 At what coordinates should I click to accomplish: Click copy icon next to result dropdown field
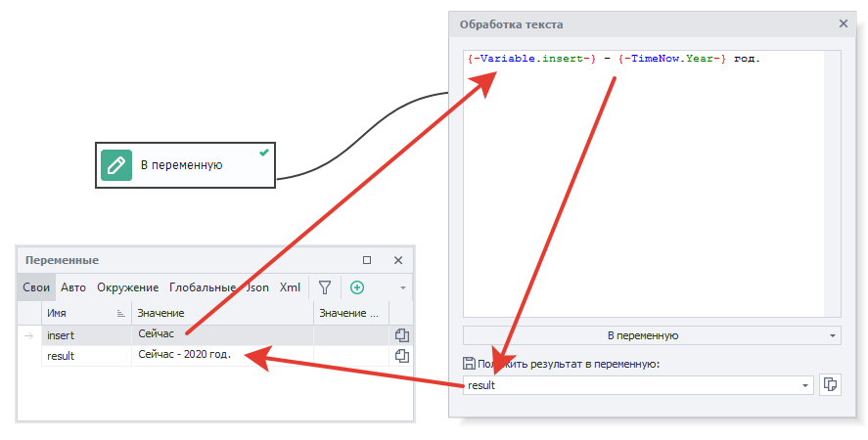pyautogui.click(x=831, y=385)
